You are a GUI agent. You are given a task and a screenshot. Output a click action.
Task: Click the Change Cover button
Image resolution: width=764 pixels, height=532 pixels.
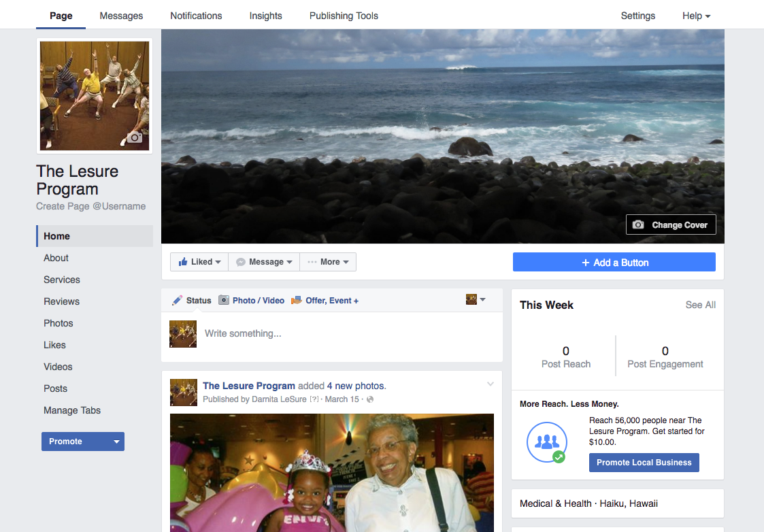pos(671,225)
